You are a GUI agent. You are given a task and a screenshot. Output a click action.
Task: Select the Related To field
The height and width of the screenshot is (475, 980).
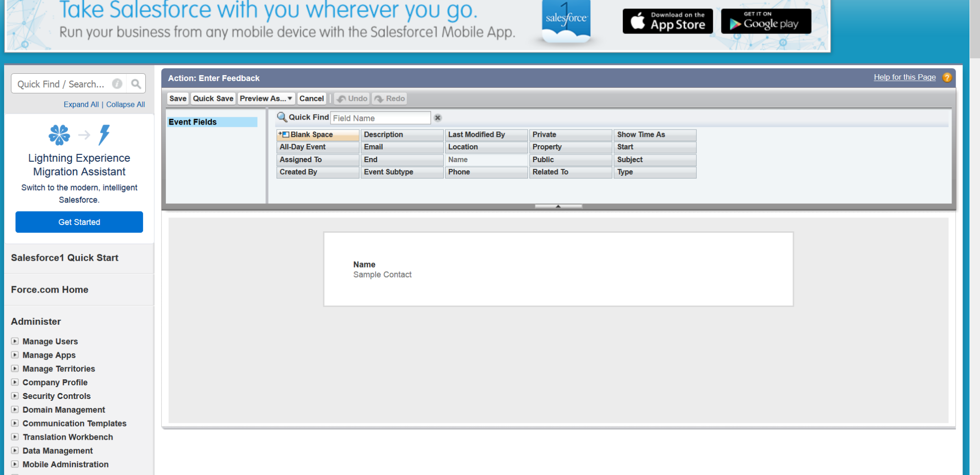571,172
